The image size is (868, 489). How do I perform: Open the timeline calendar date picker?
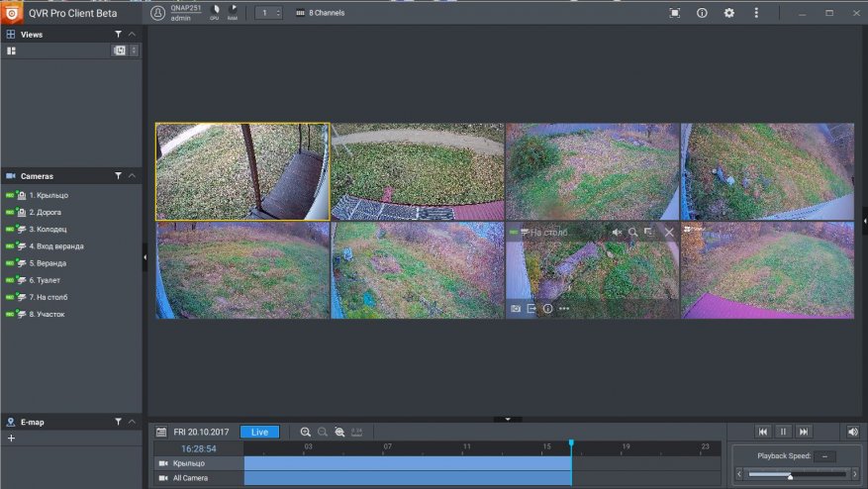161,433
